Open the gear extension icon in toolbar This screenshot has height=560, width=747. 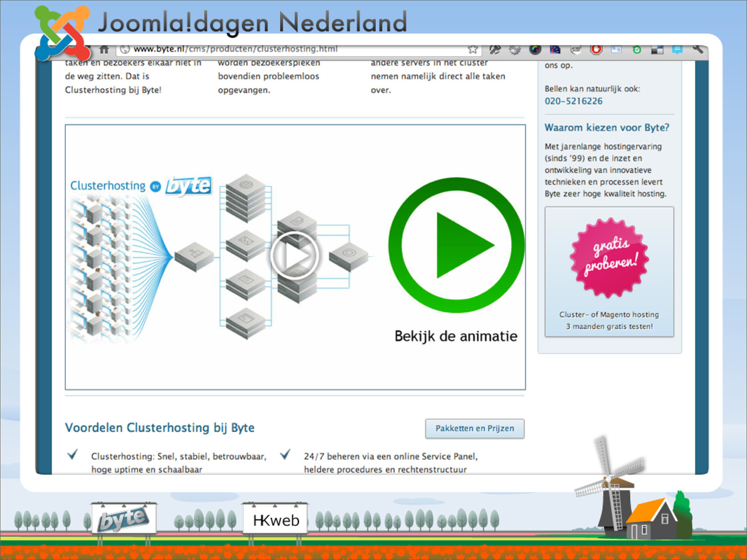pos(514,49)
